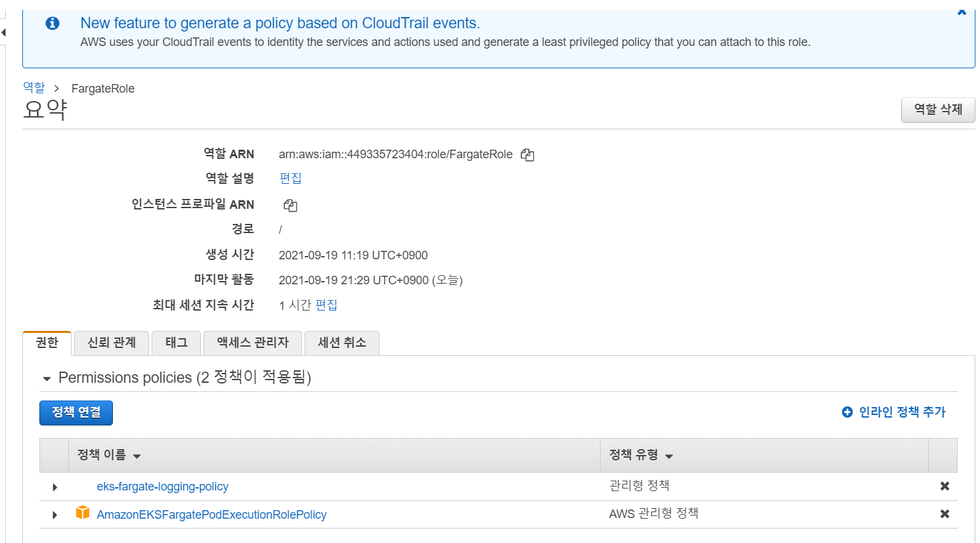Click the AWS managed policy cube icon
The width and height of the screenshot is (980, 543).
[83, 514]
